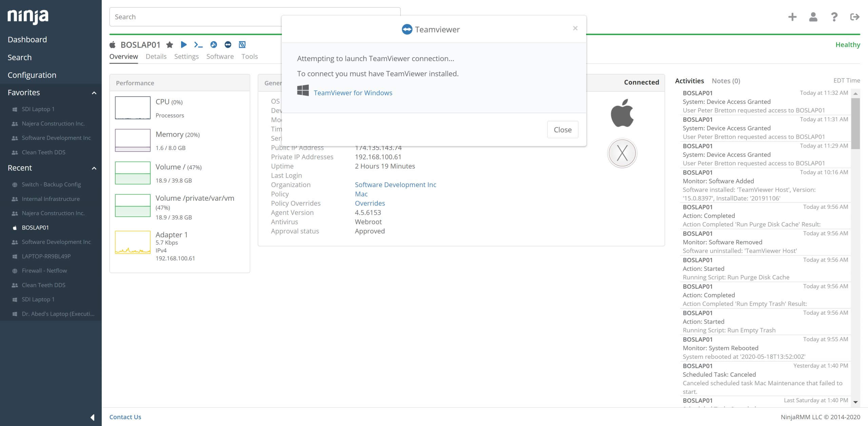This screenshot has height=426, width=868.
Task: Open the user profile menu
Action: click(x=813, y=17)
